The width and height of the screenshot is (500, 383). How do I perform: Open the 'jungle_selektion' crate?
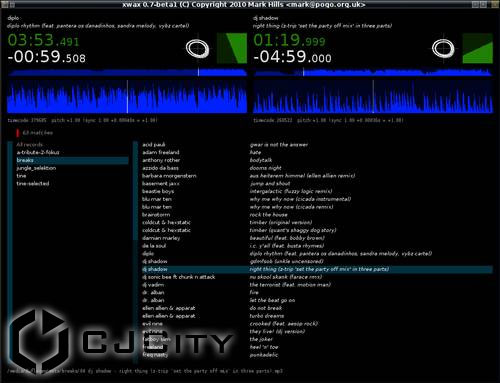36,168
